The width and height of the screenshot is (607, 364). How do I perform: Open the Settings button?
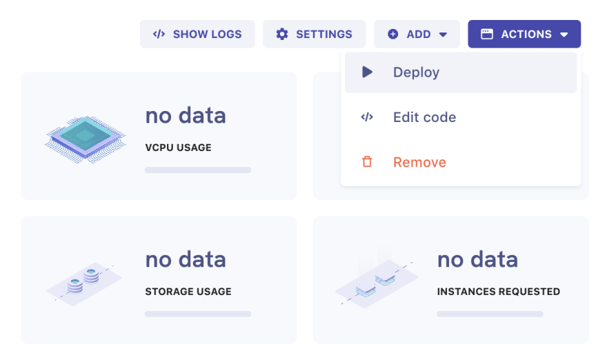pyautogui.click(x=315, y=34)
